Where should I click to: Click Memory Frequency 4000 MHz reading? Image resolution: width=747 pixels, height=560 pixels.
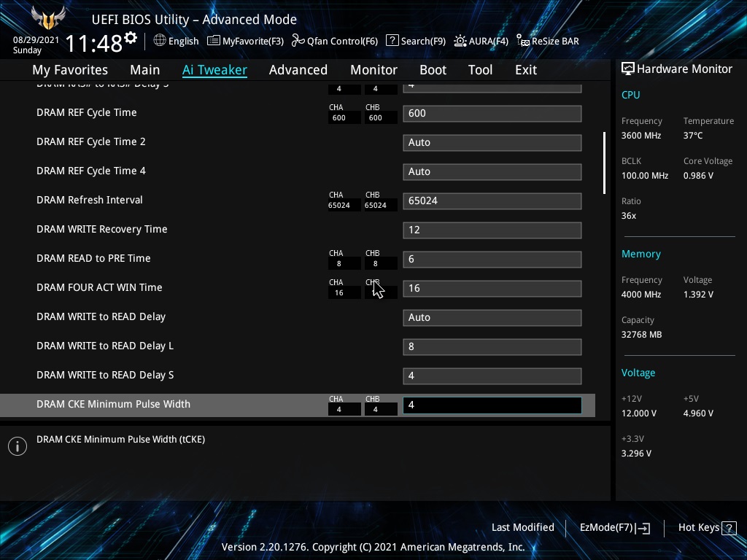pyautogui.click(x=641, y=295)
